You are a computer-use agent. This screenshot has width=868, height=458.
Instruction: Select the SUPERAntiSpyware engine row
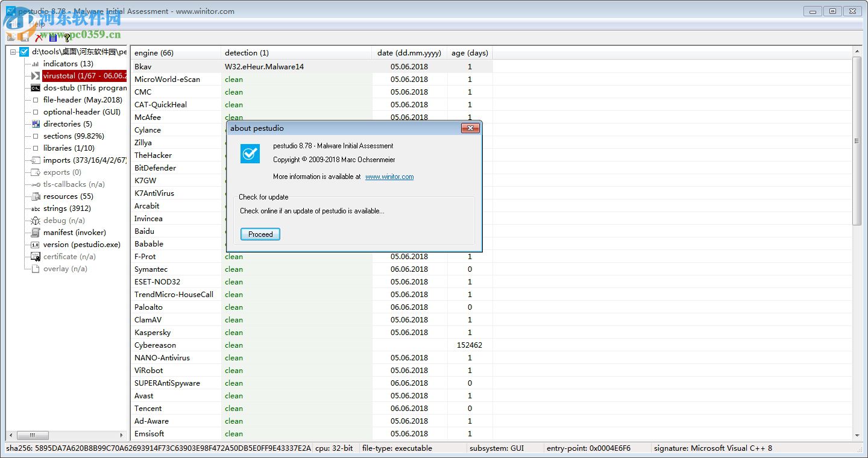(x=312, y=383)
